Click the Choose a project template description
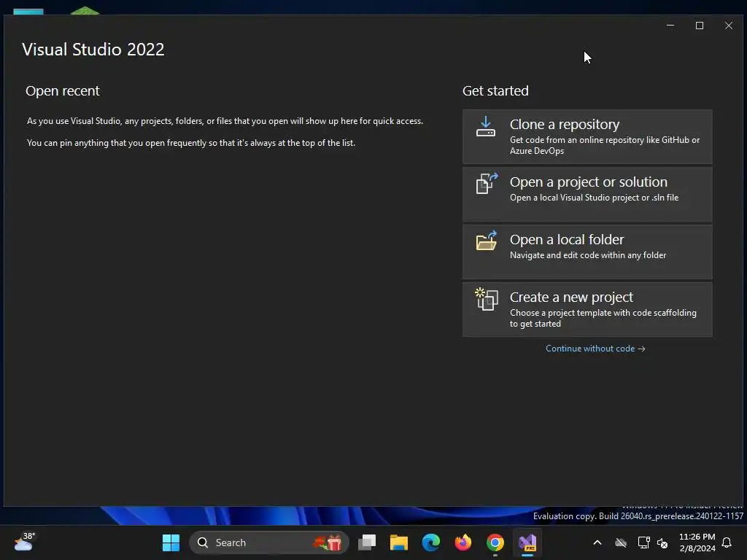Viewport: 747px width, 560px height. [603, 318]
